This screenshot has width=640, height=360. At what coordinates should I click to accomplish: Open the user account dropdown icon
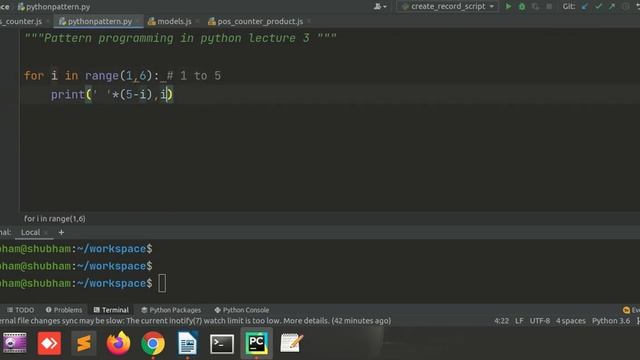point(380,7)
